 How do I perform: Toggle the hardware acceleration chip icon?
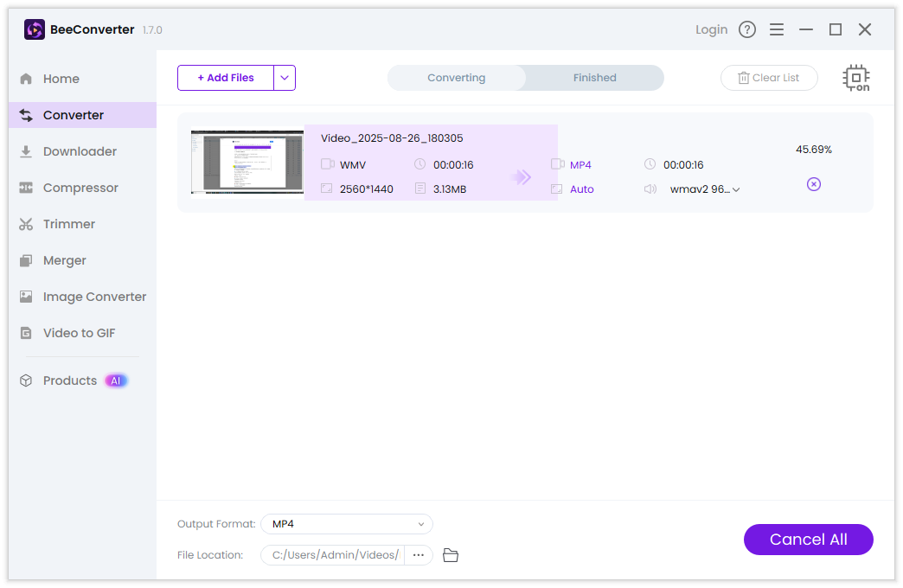pyautogui.click(x=855, y=78)
